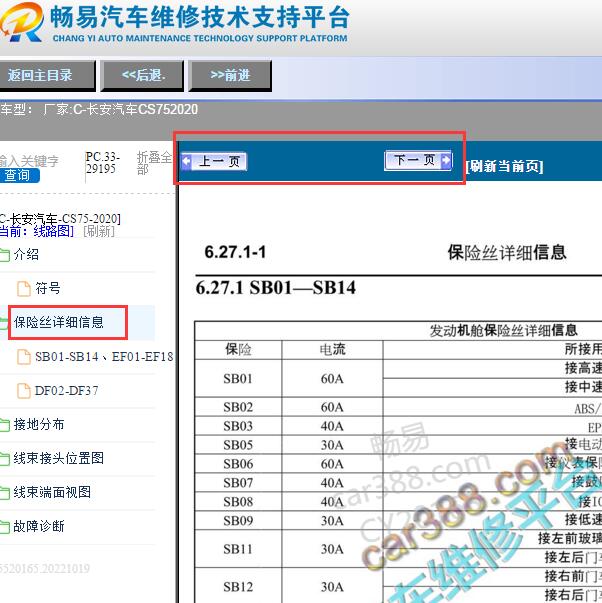
Task: Click 60A current for SB01
Action: 332,379
